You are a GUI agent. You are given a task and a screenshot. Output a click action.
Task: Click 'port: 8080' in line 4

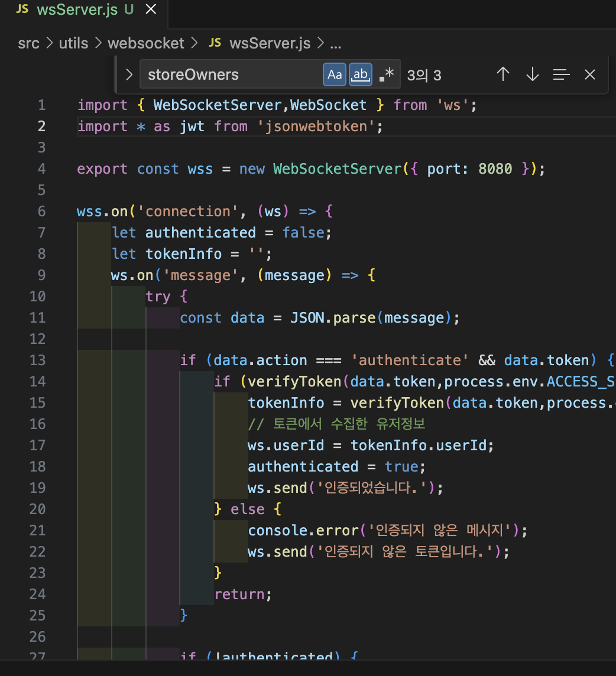(x=469, y=168)
